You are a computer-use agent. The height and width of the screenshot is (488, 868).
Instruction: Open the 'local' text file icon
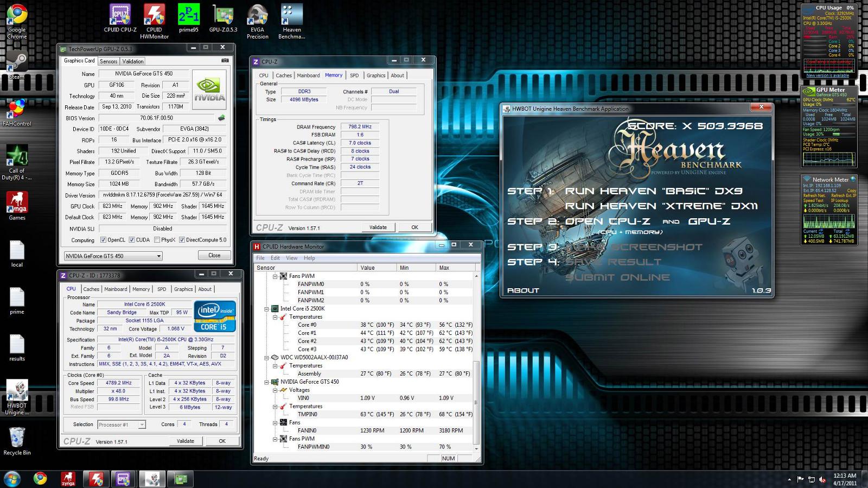(x=17, y=253)
